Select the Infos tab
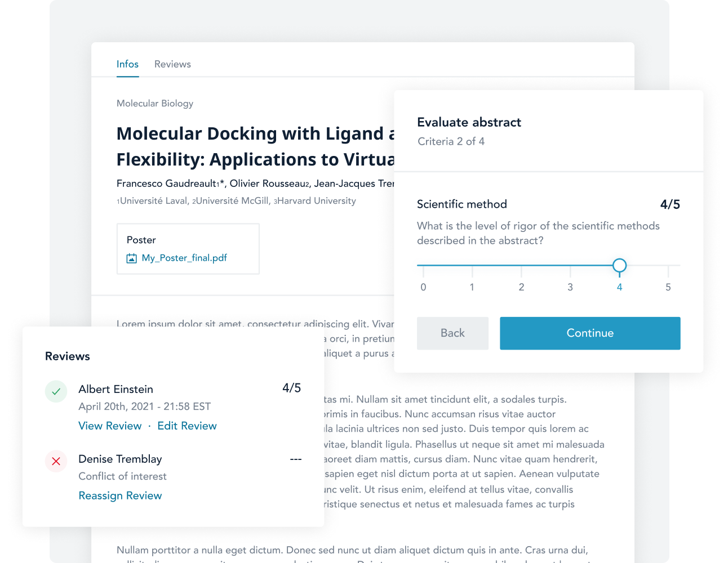Screen dimensions: 728x563 (x=127, y=64)
